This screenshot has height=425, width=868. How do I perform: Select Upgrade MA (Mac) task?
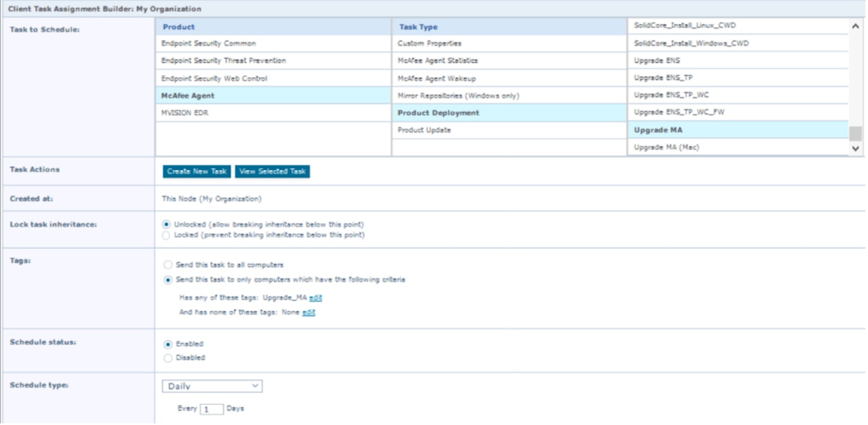[x=738, y=147]
